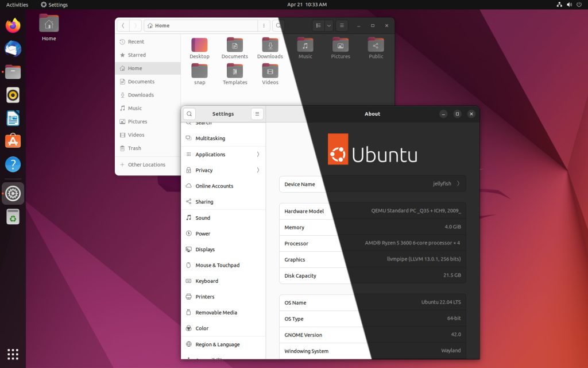Open Ubuntu Software from the dock

pos(13,141)
